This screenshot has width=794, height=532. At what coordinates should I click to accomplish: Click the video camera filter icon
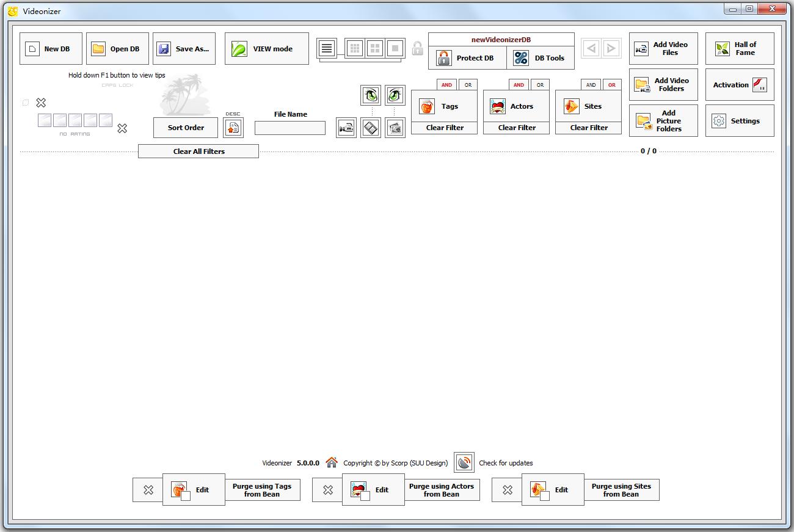(x=346, y=128)
